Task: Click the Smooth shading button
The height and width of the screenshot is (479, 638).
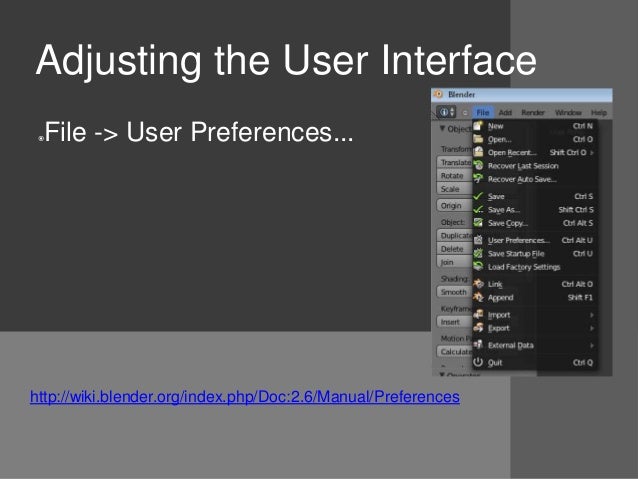Action: coord(454,292)
